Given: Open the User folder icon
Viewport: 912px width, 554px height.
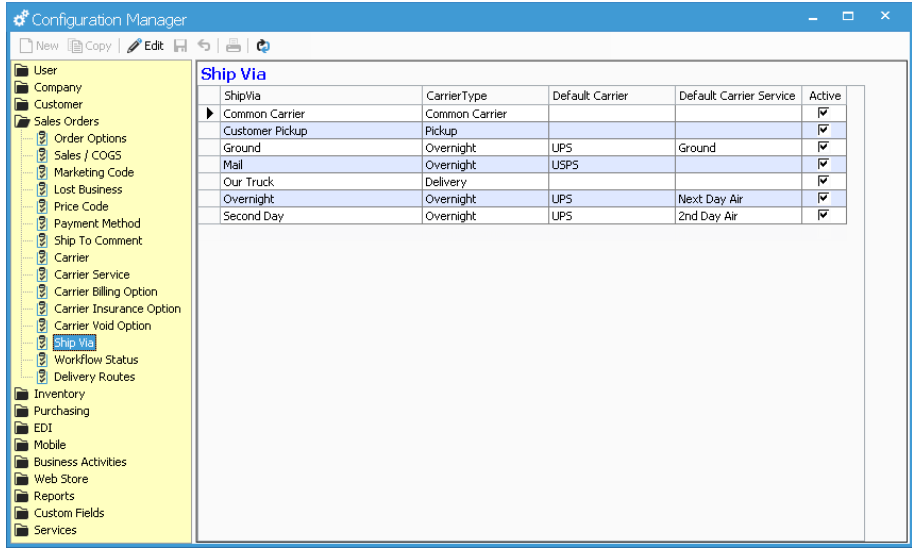Looking at the screenshot, I should (x=22, y=70).
